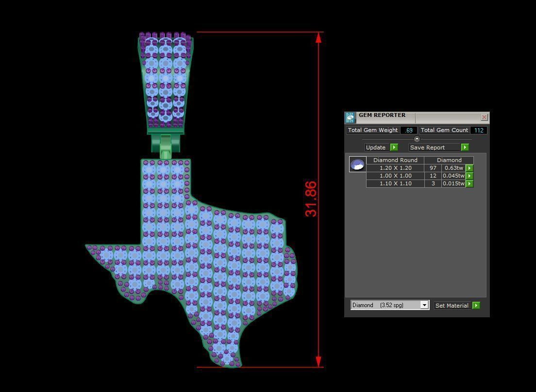This screenshot has height=392, width=536.
Task: Click the GEM REPORTER title text
Action: [x=382, y=115]
